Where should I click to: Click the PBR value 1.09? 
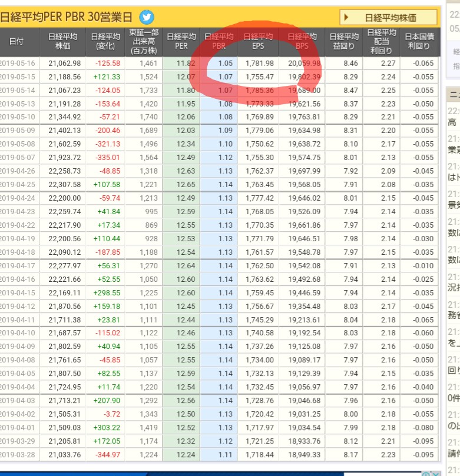tap(226, 131)
